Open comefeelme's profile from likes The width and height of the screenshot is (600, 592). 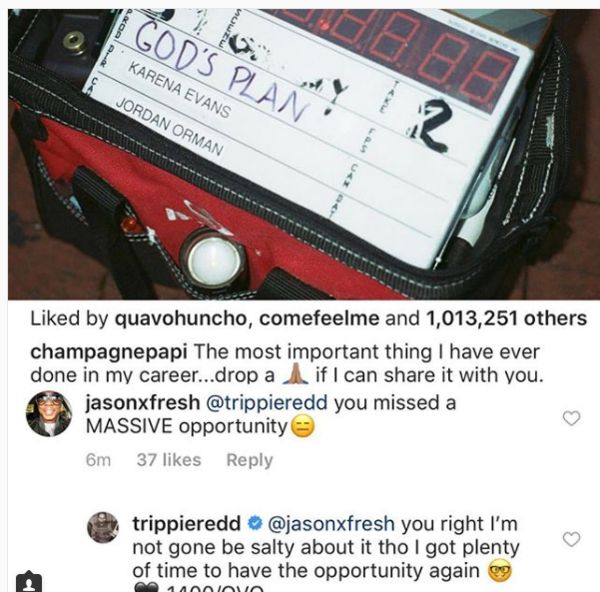coord(319,318)
